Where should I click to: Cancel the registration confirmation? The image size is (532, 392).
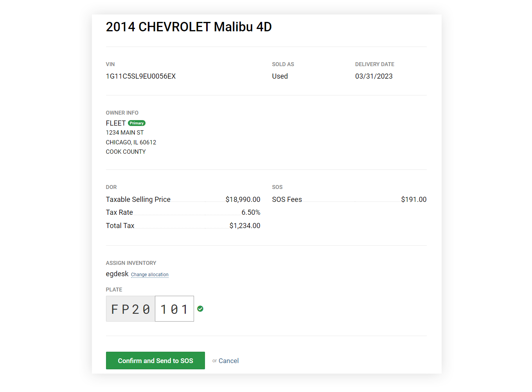pyautogui.click(x=228, y=361)
